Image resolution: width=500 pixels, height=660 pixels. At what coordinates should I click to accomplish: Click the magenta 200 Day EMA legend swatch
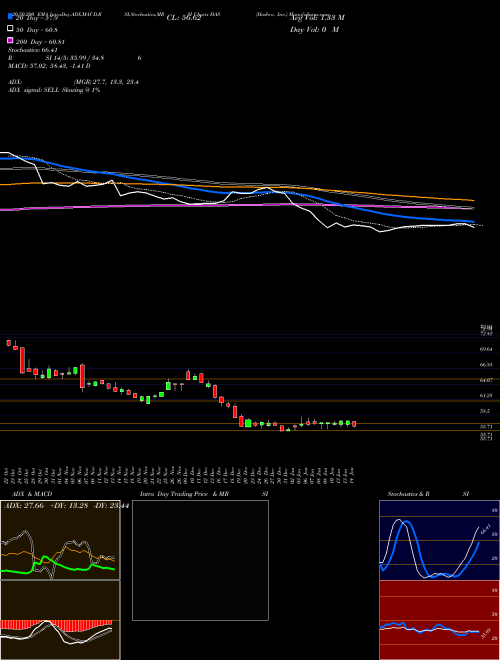[11, 40]
